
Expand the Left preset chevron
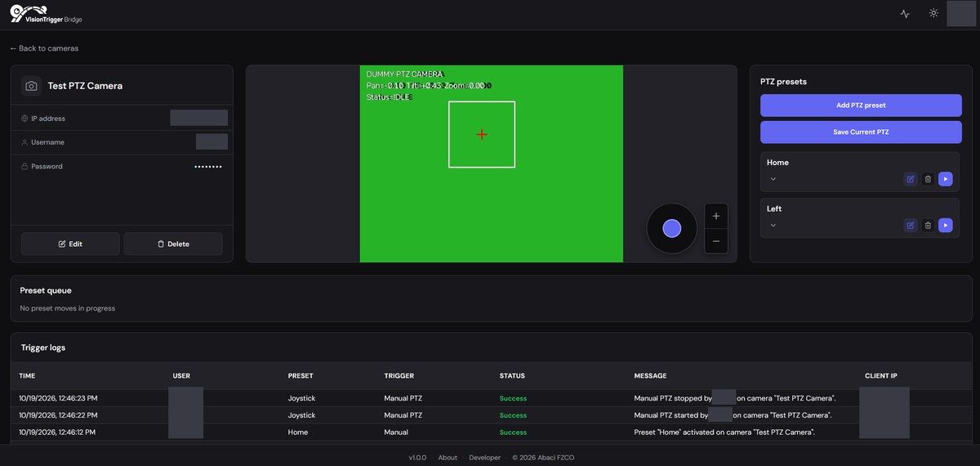tap(773, 225)
